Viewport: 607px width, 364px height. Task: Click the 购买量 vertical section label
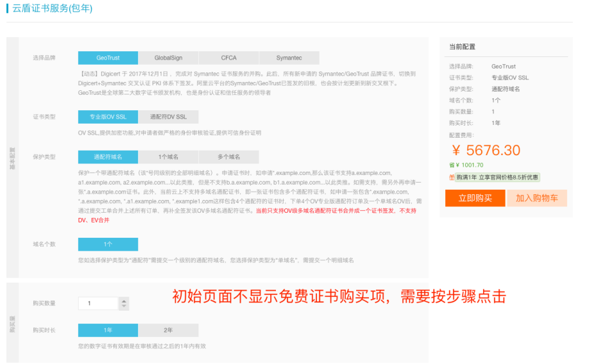point(12,324)
